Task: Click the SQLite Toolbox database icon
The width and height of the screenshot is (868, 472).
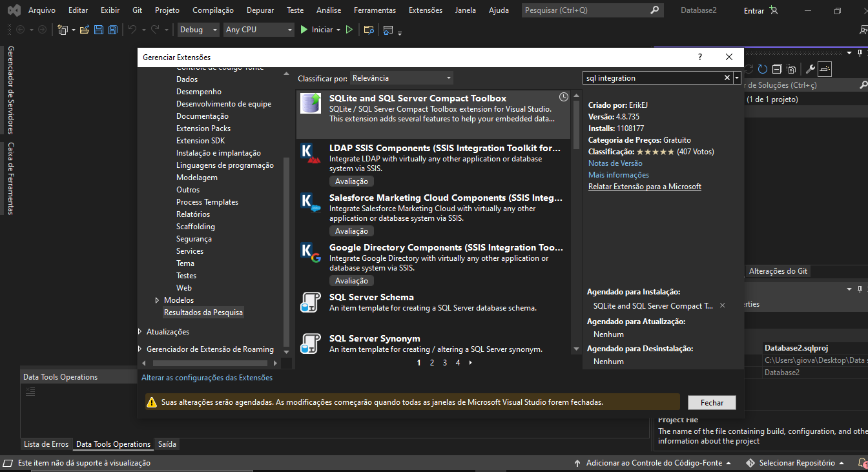Action: pyautogui.click(x=311, y=103)
